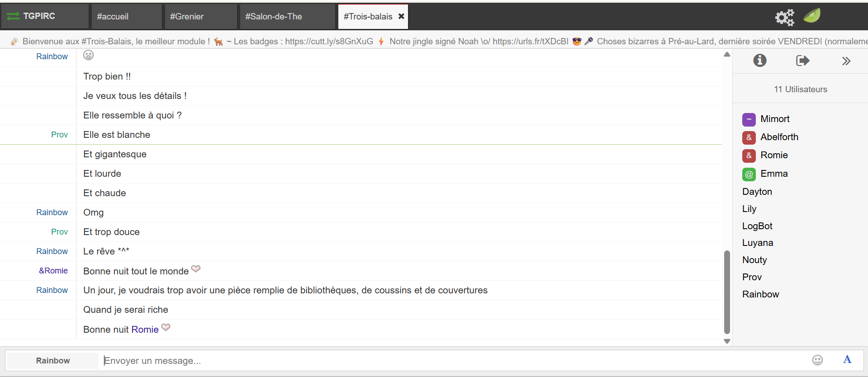This screenshot has height=377, width=868.
Task: Close the #Trois-balais tab
Action: tap(401, 16)
